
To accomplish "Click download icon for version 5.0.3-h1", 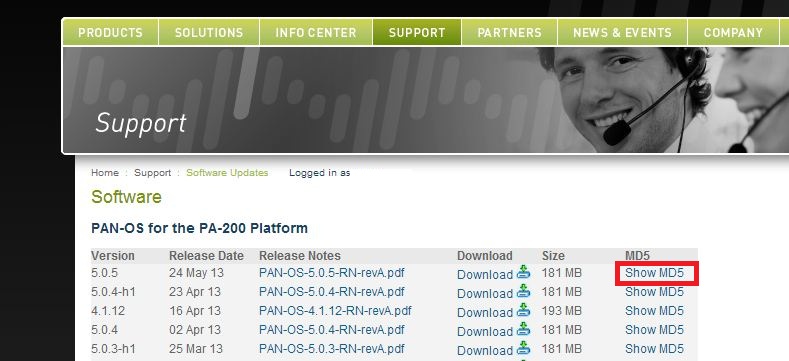I will tap(523, 348).
